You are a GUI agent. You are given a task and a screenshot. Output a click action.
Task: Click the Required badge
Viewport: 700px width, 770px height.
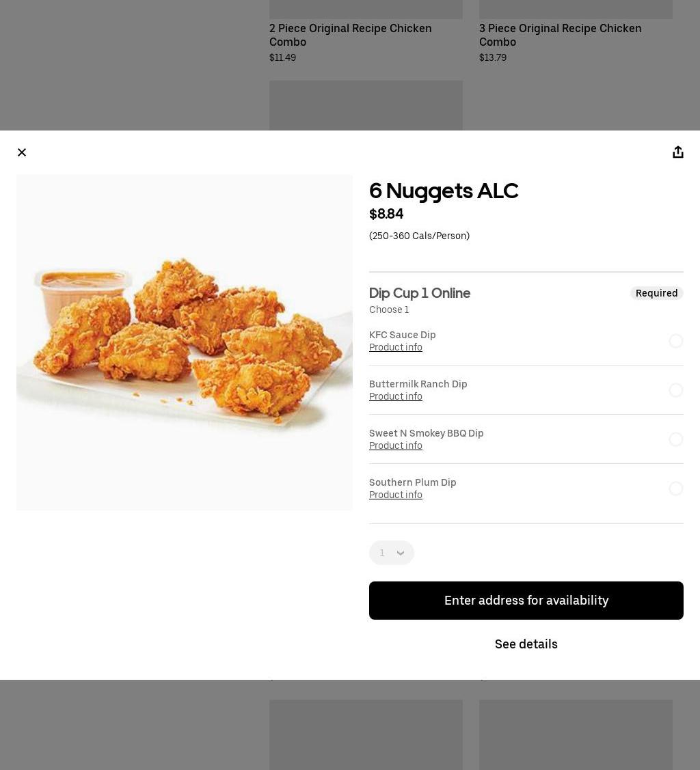[656, 293]
